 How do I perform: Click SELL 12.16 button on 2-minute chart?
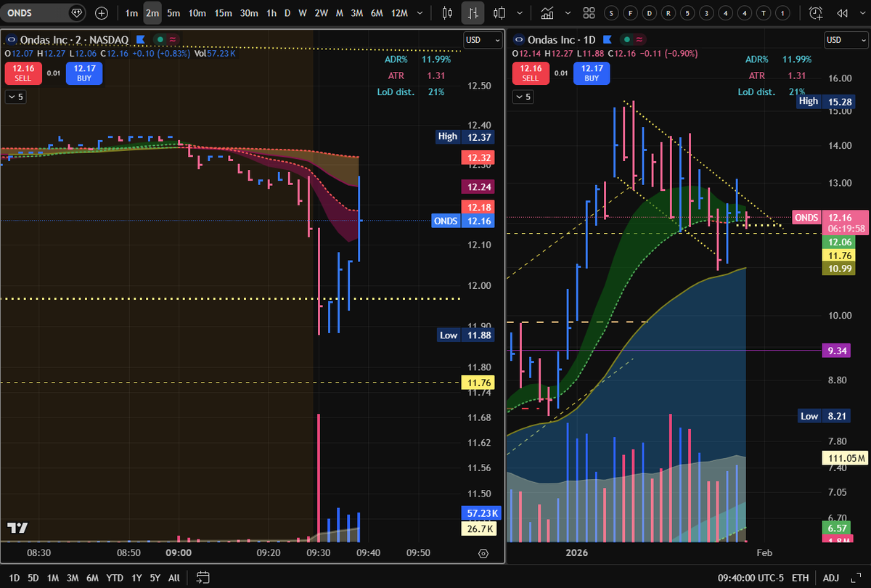[x=23, y=73]
